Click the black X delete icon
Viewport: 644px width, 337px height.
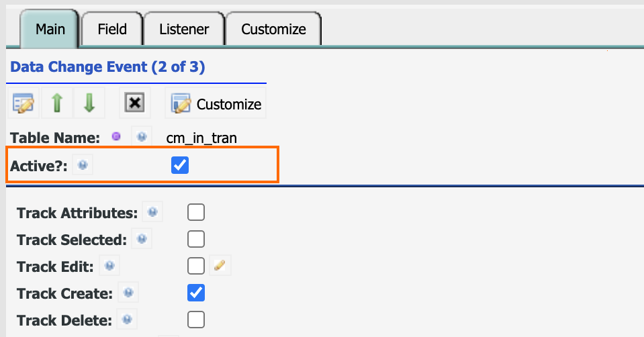pyautogui.click(x=135, y=103)
